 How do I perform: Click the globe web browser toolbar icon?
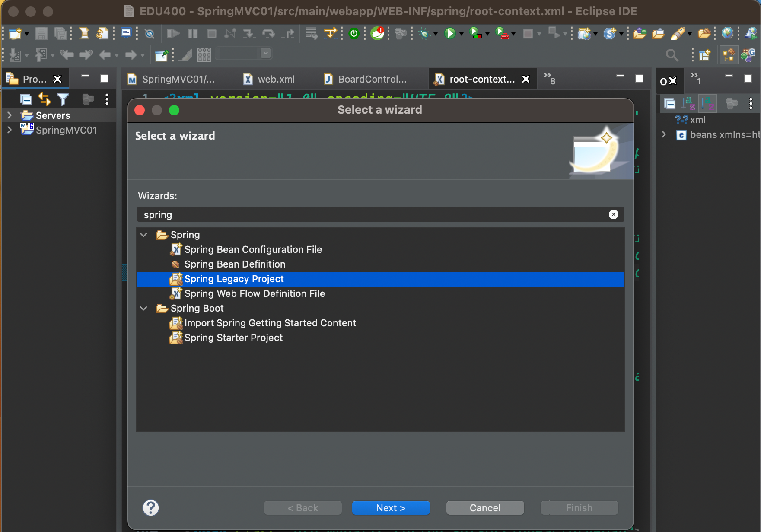pyautogui.click(x=728, y=33)
